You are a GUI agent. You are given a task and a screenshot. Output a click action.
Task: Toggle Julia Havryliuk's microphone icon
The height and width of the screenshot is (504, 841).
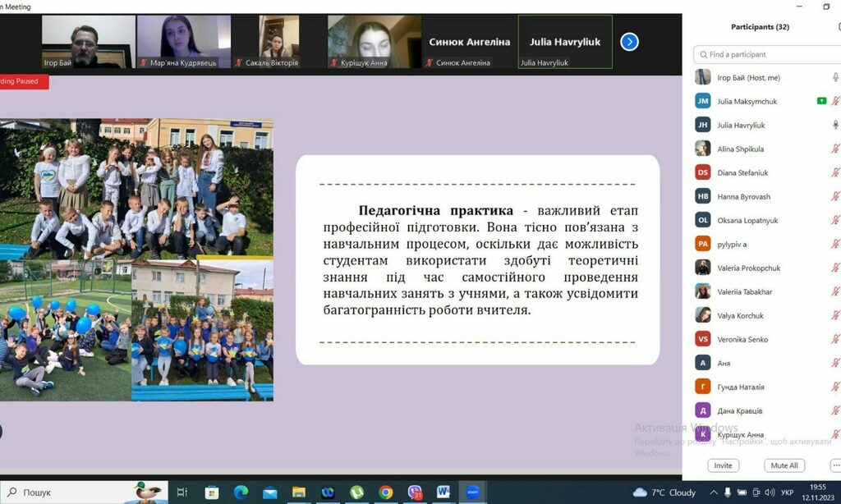coord(835,125)
